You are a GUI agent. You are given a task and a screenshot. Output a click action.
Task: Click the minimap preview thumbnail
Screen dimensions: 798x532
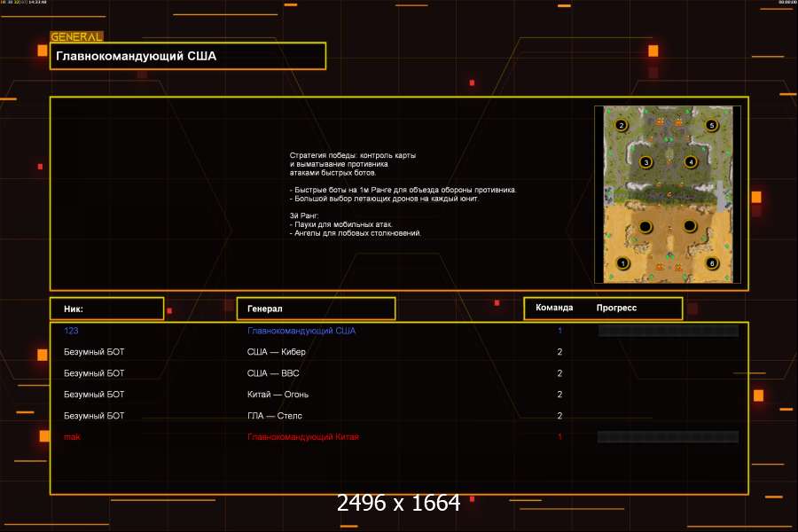668,194
